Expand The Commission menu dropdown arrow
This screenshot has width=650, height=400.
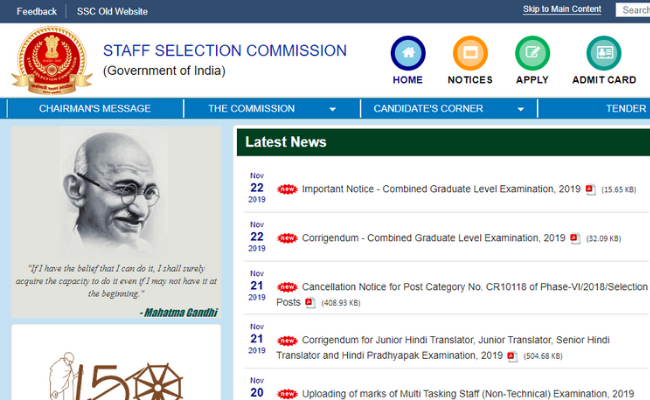332,109
